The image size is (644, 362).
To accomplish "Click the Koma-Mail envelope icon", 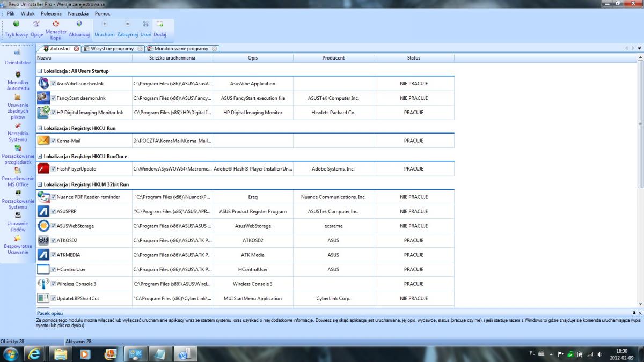I will coord(43,141).
